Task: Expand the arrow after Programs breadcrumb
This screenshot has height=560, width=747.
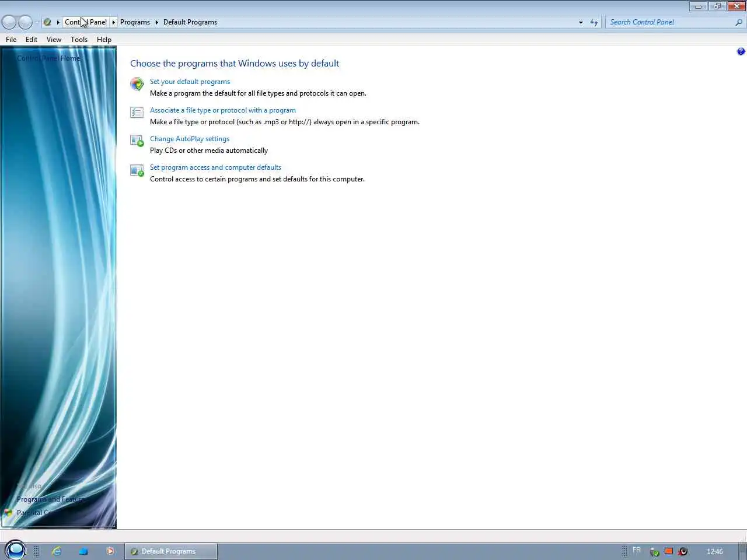Action: click(x=156, y=22)
